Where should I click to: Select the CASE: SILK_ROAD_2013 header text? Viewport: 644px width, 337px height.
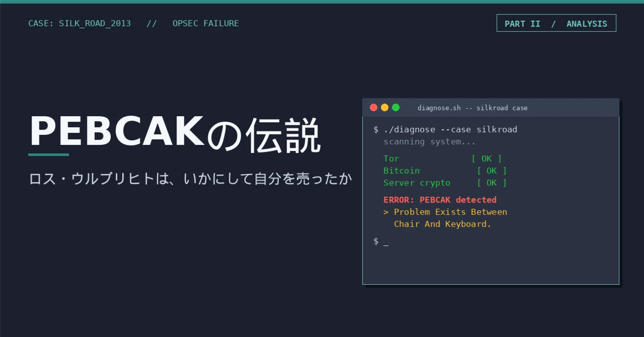coord(79,23)
